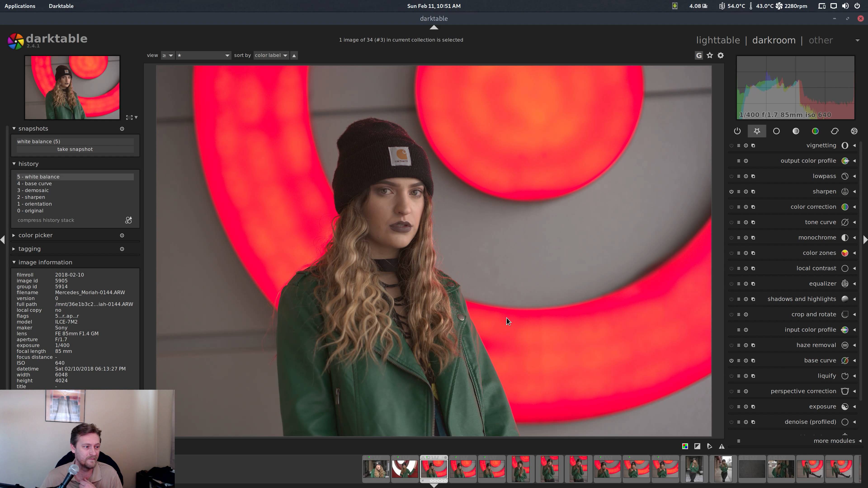Turn off the sharpen module

point(731,192)
